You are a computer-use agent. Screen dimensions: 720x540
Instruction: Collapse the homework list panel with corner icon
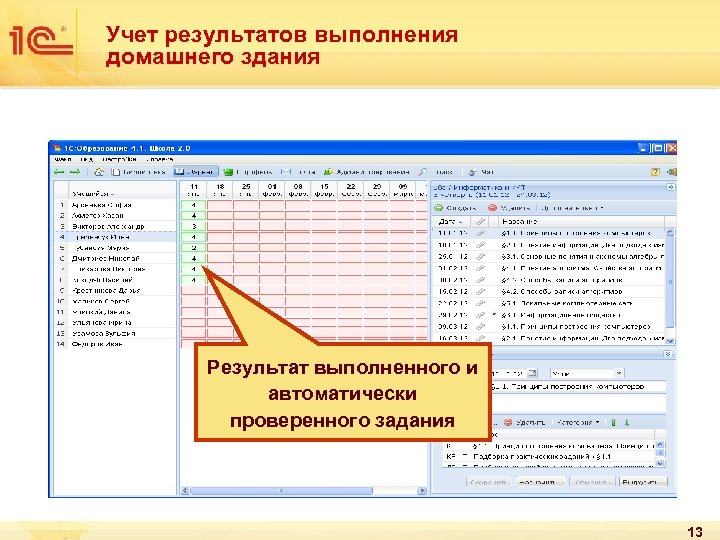[x=670, y=187]
